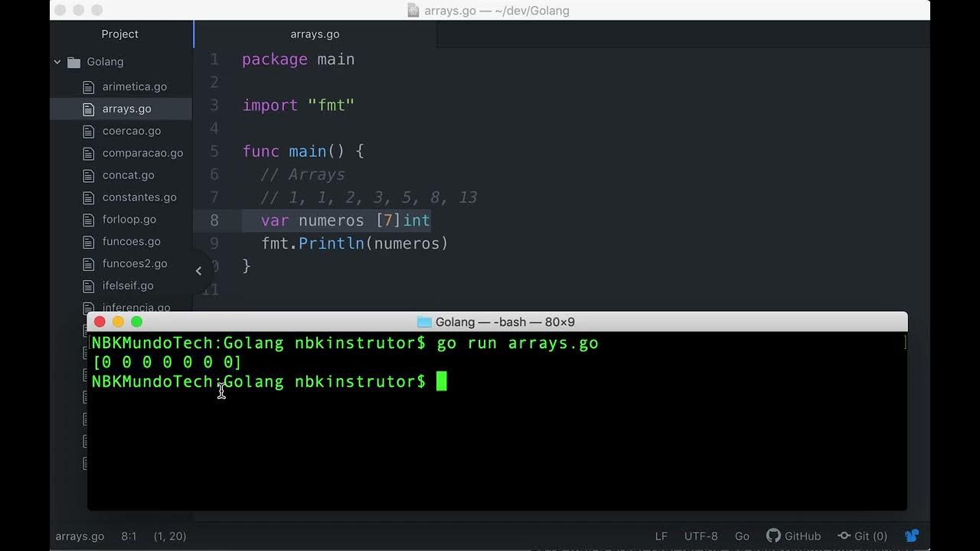Click the document icon in Atom title bar
The height and width of the screenshot is (551, 980).
point(413,11)
